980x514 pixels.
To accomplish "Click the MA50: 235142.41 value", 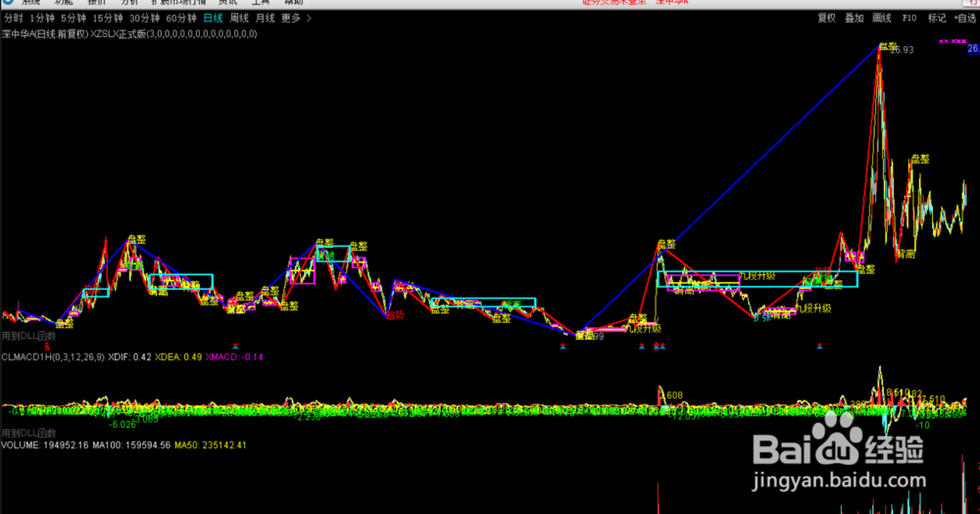I will pyautogui.click(x=210, y=445).
